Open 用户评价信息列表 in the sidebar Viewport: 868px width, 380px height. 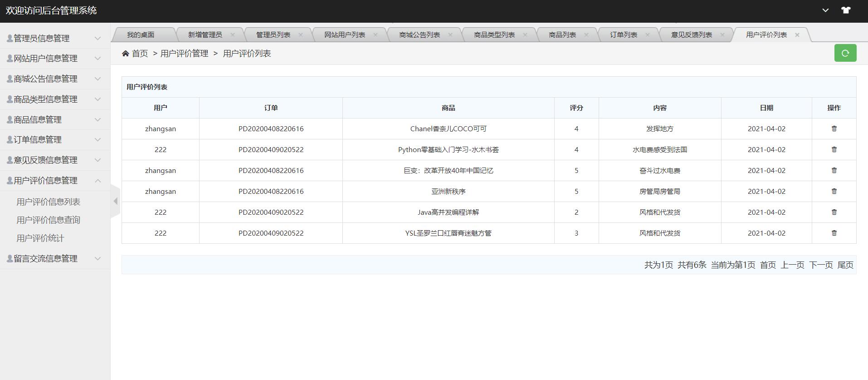(49, 202)
